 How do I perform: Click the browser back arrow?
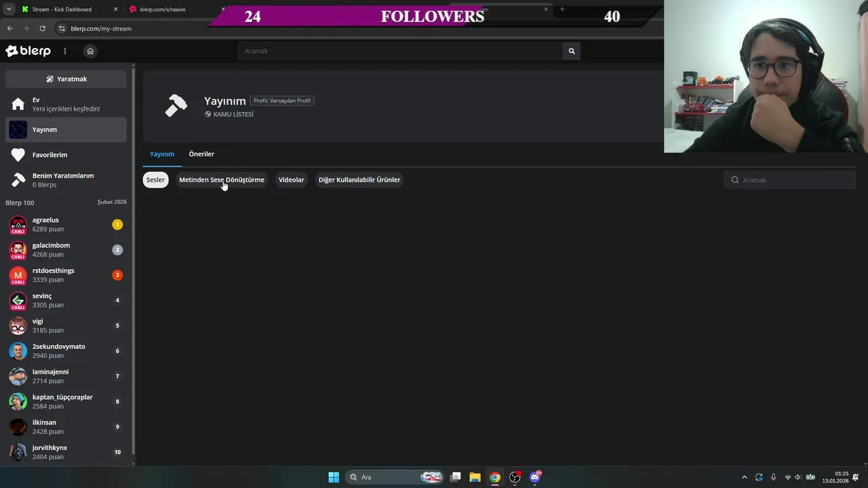tap(9, 28)
